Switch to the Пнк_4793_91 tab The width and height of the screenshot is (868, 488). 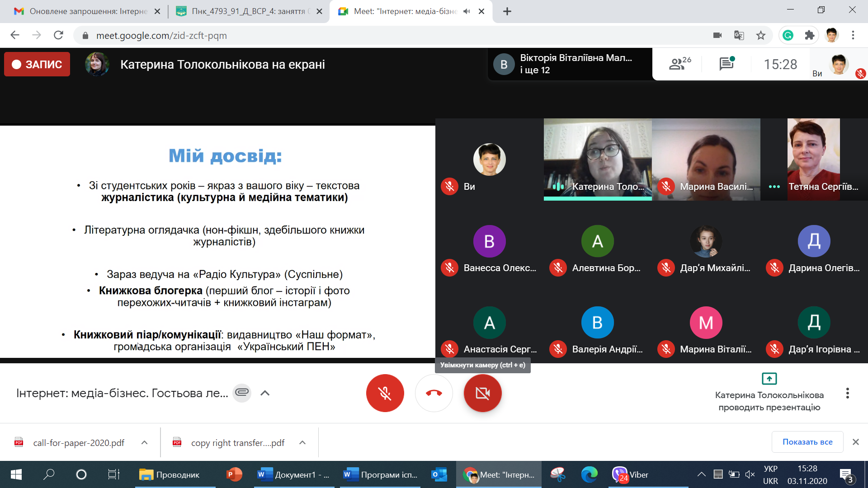click(248, 11)
